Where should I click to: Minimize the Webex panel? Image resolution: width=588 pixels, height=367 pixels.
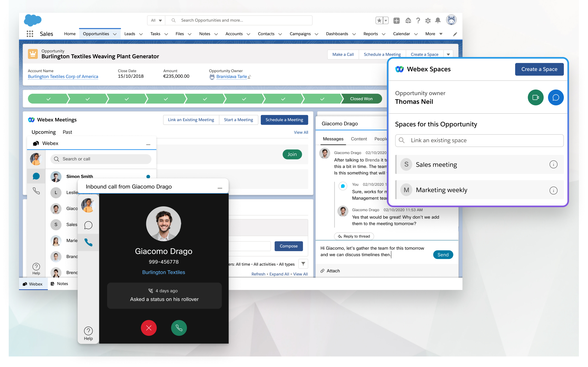click(x=148, y=144)
